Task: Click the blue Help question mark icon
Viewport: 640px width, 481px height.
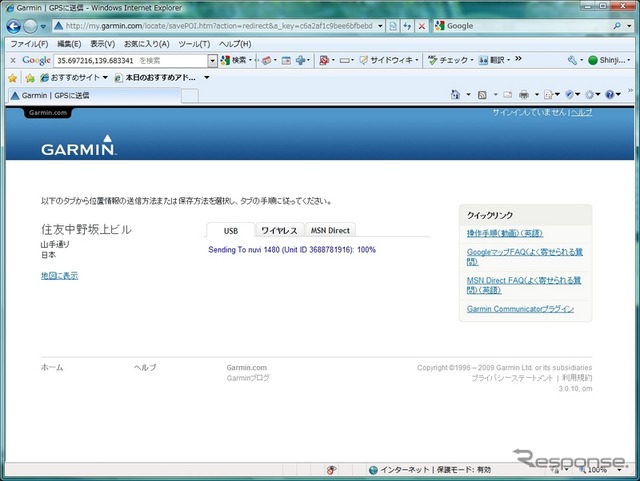Action: 610,95
